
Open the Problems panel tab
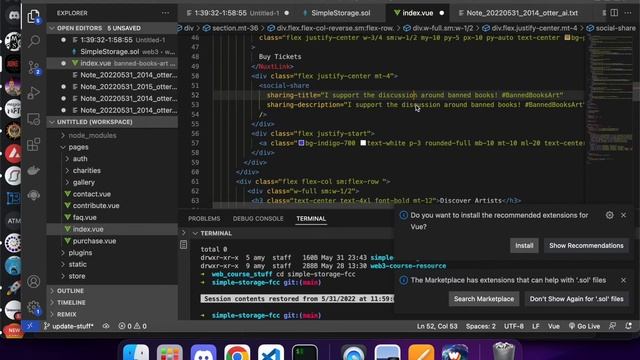204,219
